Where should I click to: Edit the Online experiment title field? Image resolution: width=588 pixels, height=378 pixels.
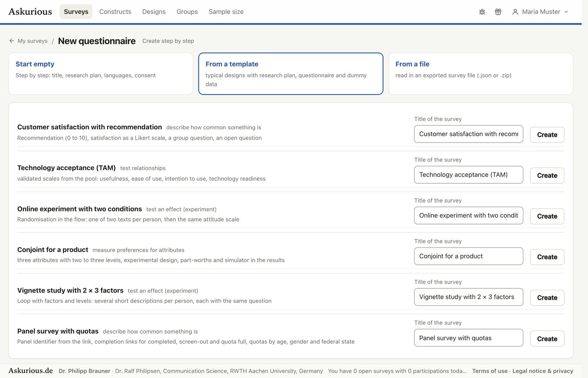(469, 216)
